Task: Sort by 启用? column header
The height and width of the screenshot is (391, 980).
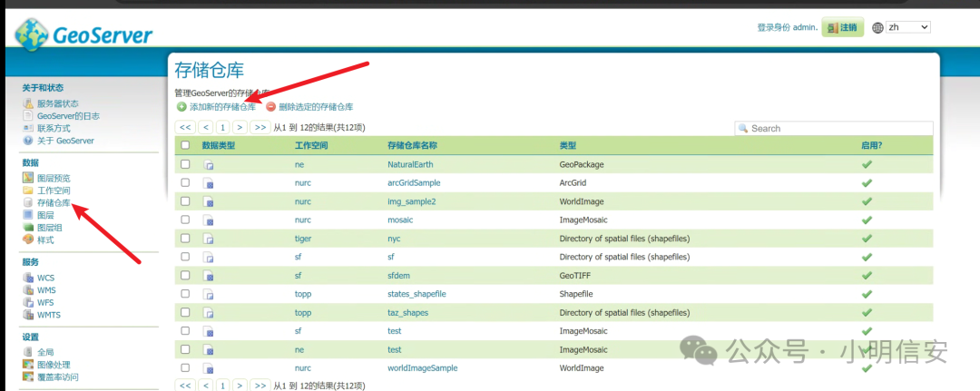Action: tap(871, 145)
